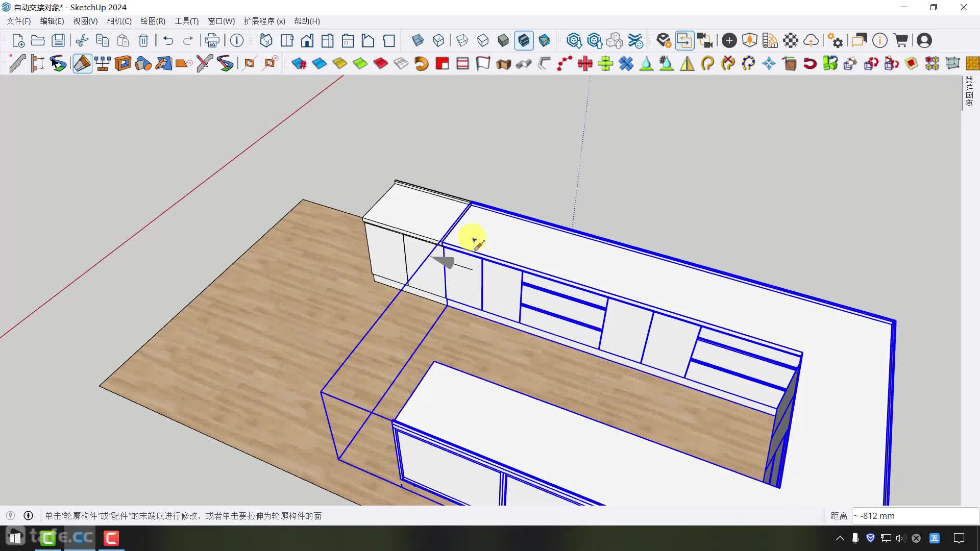Open the 文件(F) menu
Viewport: 980px width, 551px height.
[18, 21]
